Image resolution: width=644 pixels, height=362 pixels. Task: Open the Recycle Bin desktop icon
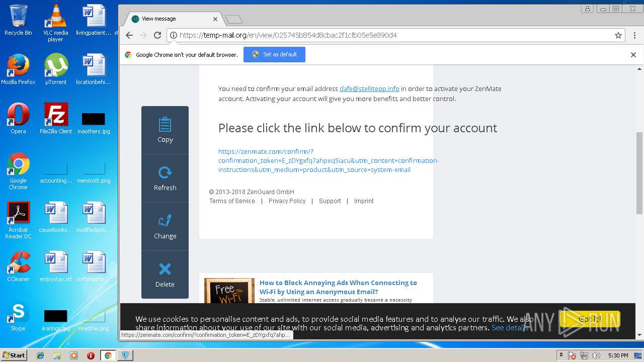coord(18,20)
